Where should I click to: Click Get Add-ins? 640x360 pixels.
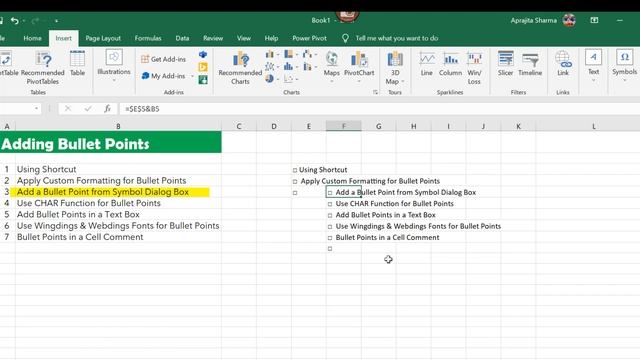(x=164, y=59)
